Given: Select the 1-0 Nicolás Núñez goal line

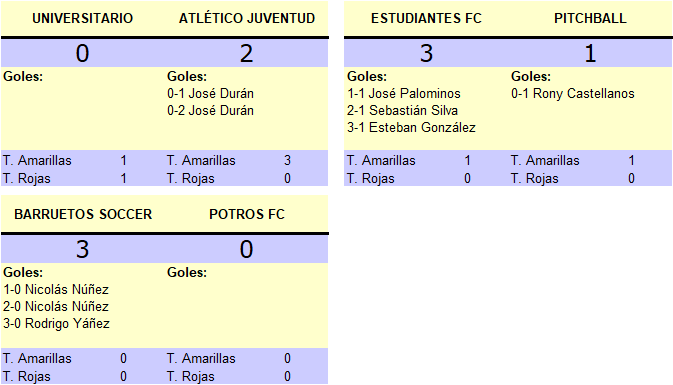Looking at the screenshot, I should 56,289.
